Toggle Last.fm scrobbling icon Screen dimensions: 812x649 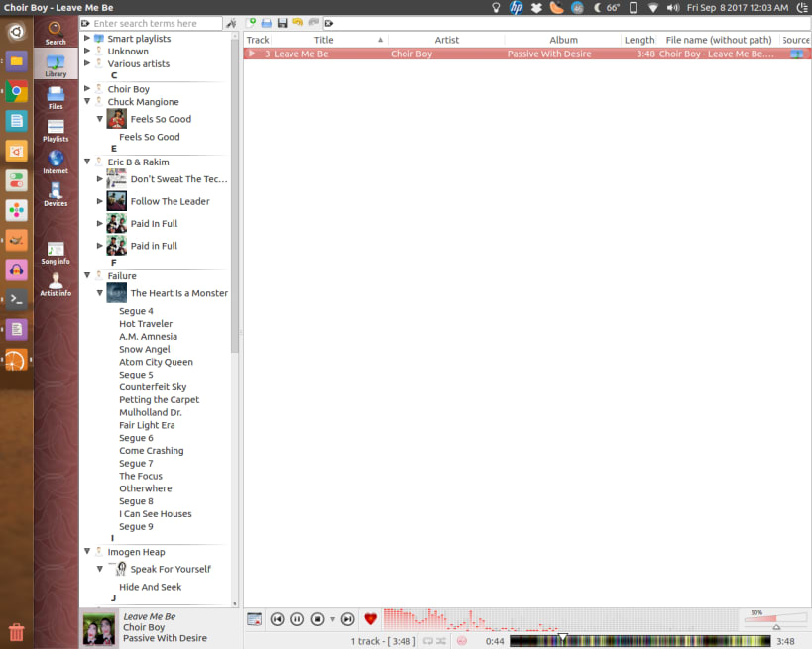[x=461, y=641]
